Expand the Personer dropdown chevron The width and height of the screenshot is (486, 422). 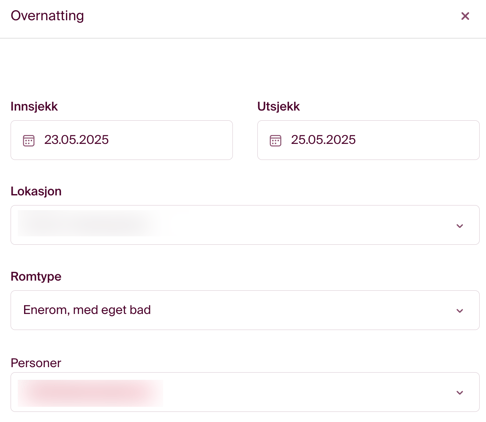coord(460,393)
